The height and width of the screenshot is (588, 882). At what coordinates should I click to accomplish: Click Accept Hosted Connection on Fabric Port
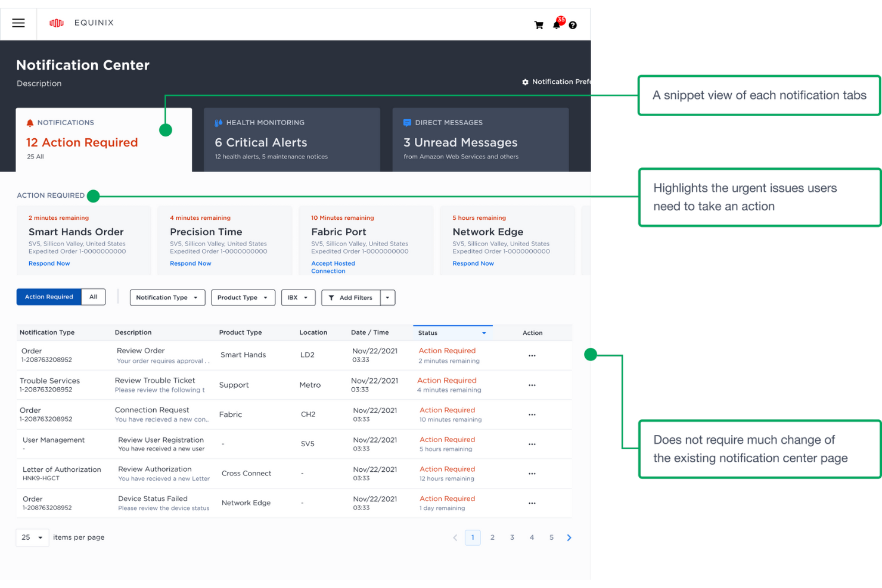coord(333,266)
